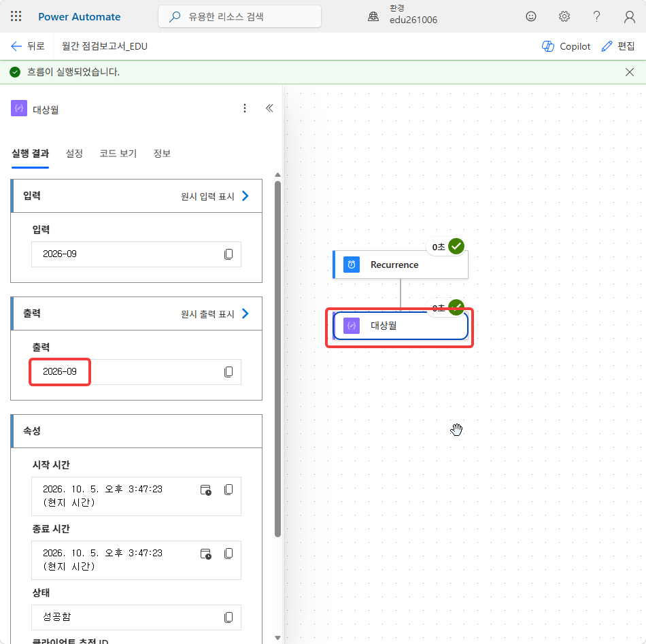The image size is (646, 644).
Task: Switch to the 실행 결과 tab
Action: [30, 154]
